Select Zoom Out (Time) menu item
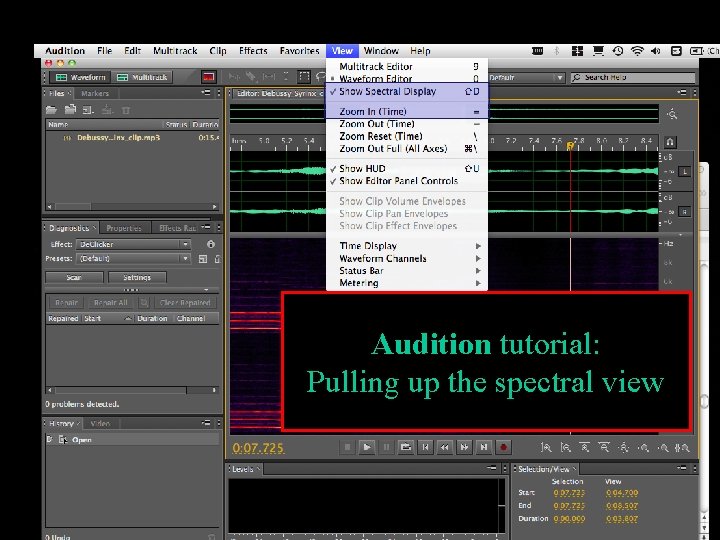Screen dimensions: 720x540 [x=407, y=124]
